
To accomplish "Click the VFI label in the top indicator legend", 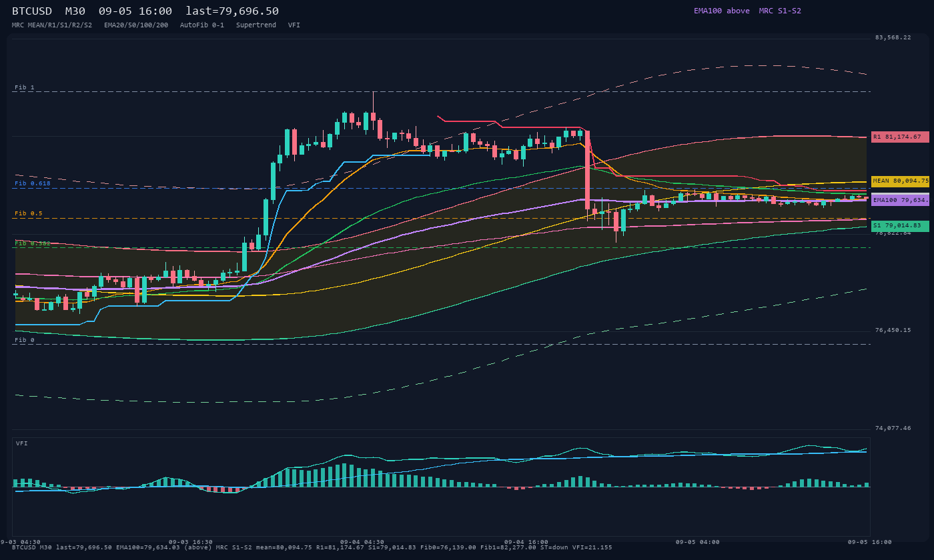I will [294, 25].
